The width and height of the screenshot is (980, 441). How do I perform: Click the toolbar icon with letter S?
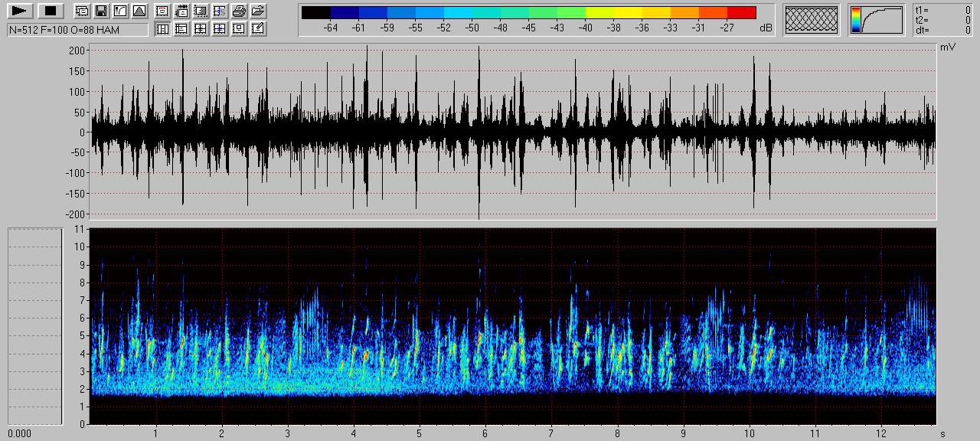(x=220, y=11)
